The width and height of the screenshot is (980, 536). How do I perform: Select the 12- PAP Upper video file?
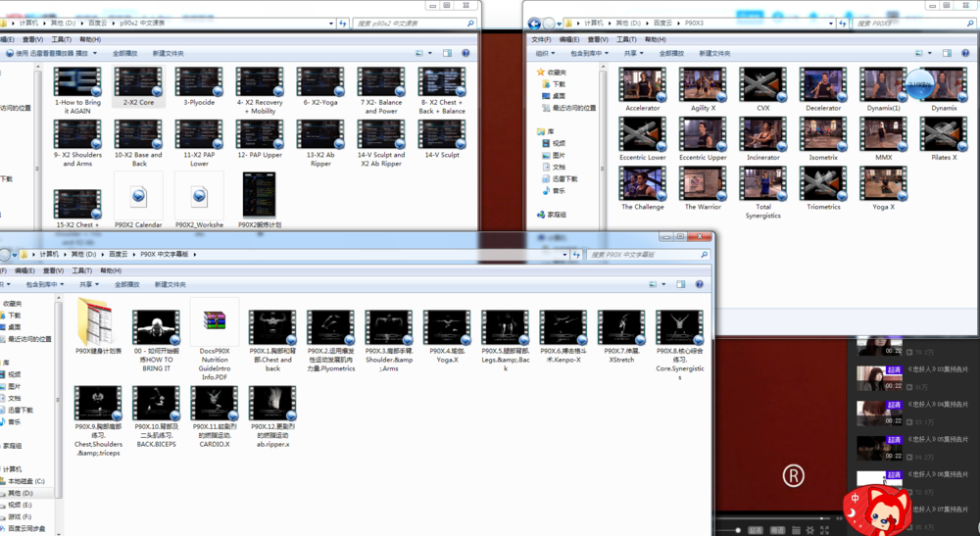click(x=260, y=139)
